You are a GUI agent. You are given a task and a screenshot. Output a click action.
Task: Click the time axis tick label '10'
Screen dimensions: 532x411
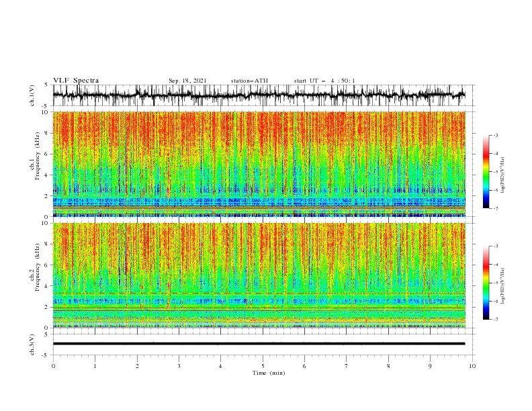(x=472, y=366)
